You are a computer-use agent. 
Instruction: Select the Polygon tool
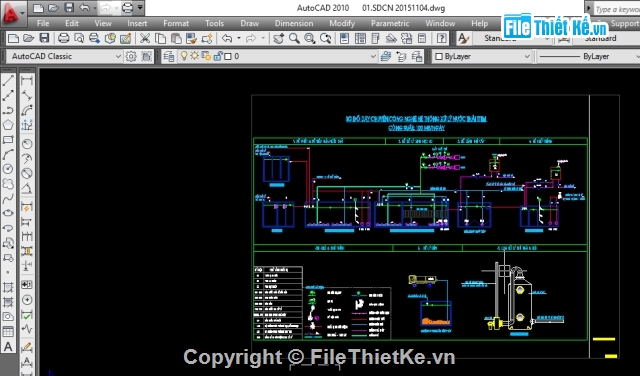coord(8,125)
